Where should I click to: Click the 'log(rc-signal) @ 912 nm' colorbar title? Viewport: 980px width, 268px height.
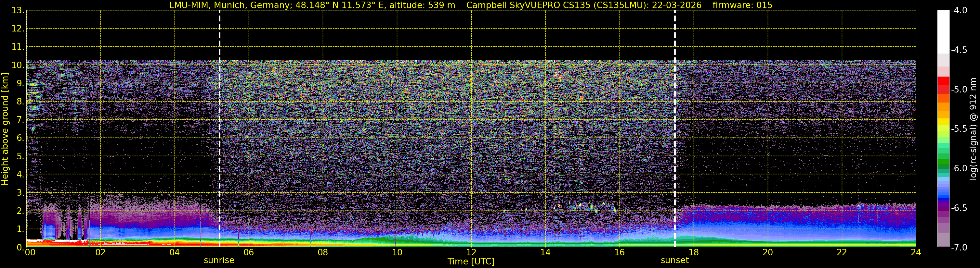click(x=973, y=129)
